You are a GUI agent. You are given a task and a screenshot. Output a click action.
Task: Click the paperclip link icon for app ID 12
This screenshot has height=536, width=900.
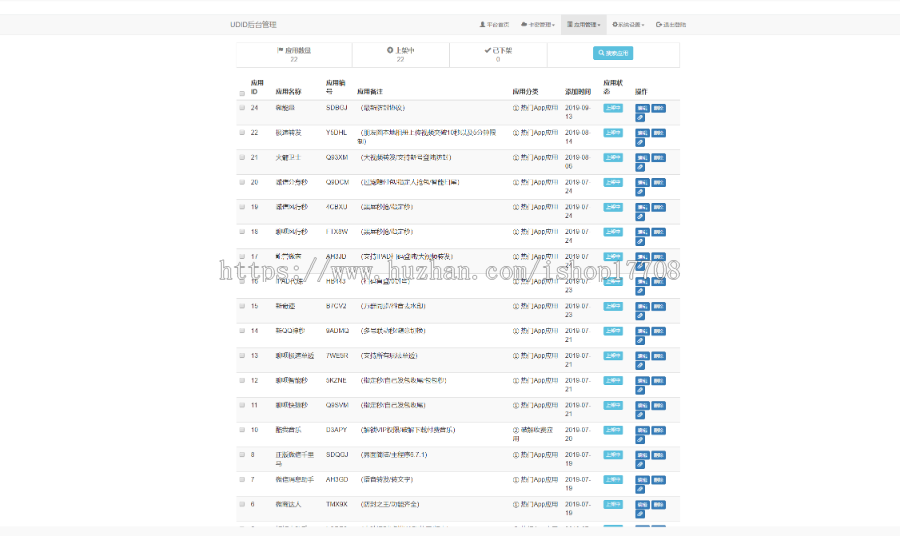point(640,390)
